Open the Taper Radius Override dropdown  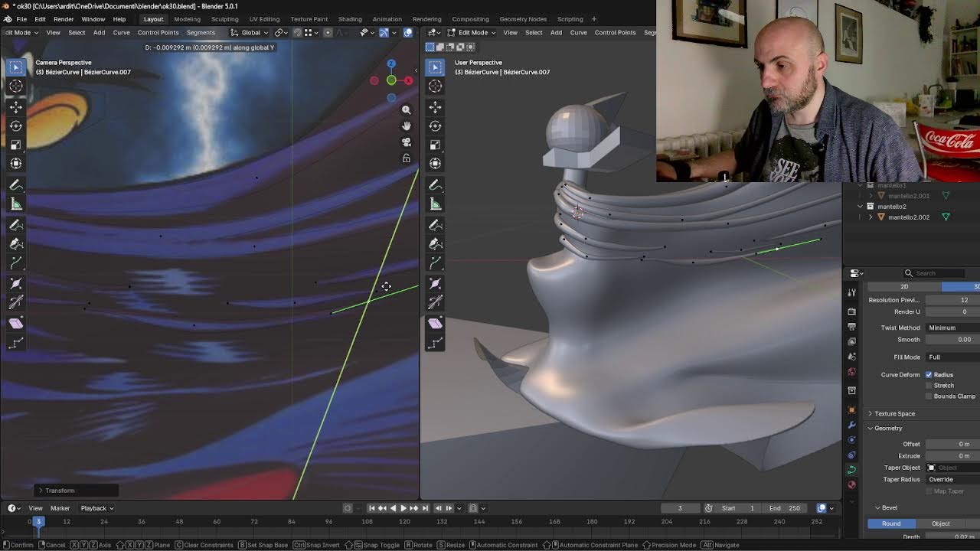[x=952, y=480]
